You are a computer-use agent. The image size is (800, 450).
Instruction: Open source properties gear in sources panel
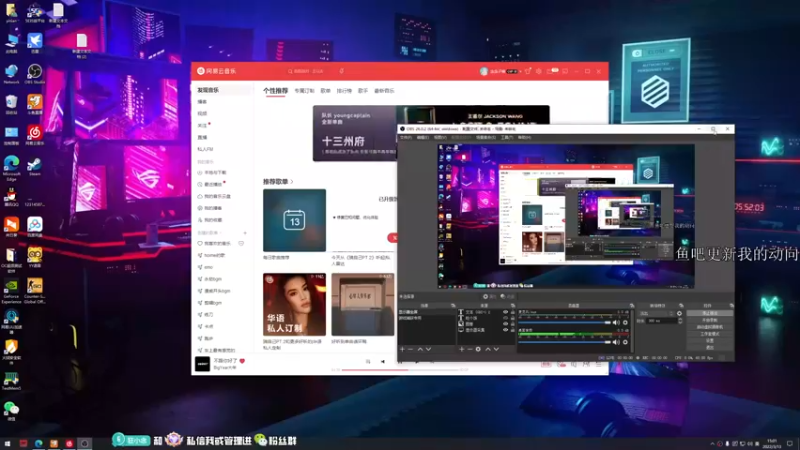[478, 349]
